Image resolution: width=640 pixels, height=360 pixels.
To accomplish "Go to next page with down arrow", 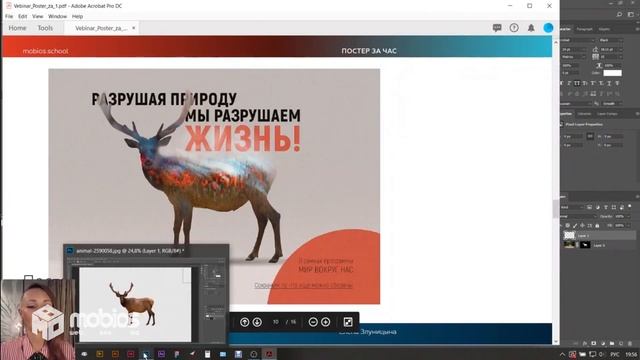I will tap(257, 322).
